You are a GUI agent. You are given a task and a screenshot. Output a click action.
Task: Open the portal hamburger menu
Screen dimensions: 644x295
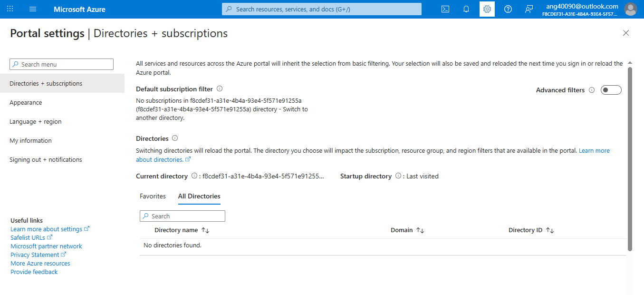coord(33,9)
